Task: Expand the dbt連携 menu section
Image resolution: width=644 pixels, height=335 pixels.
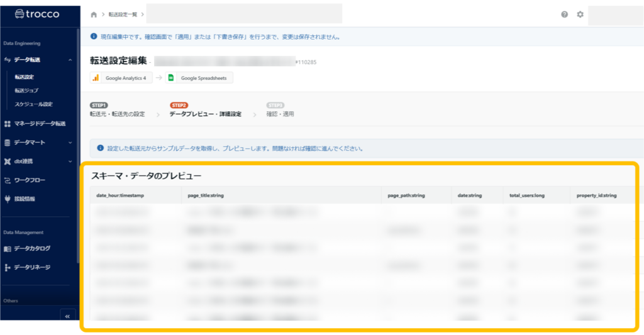Action: (70, 162)
